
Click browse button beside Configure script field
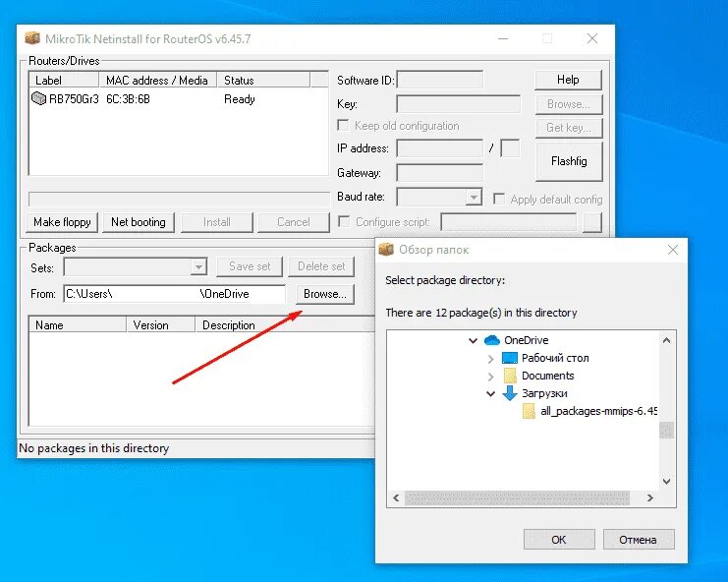click(x=592, y=222)
